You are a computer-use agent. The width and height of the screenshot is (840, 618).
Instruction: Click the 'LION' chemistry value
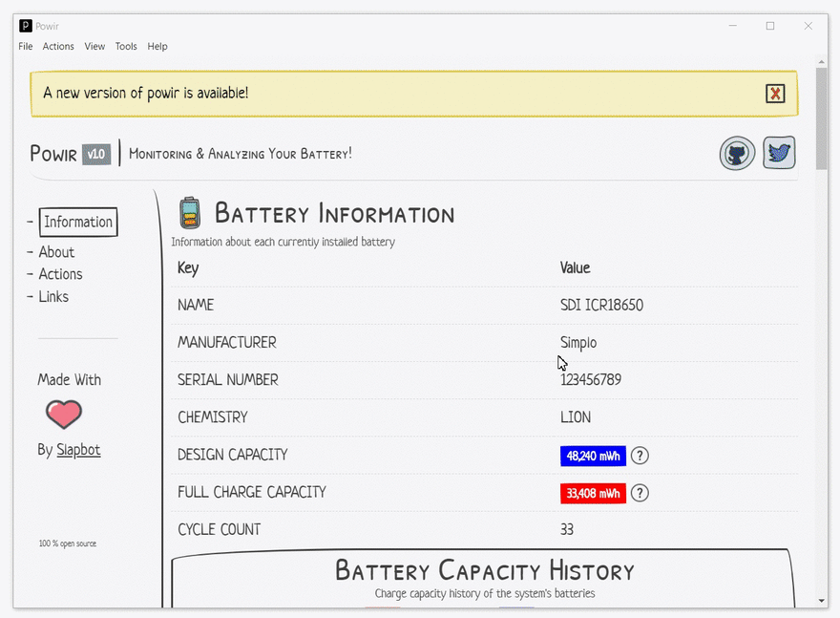click(x=576, y=417)
